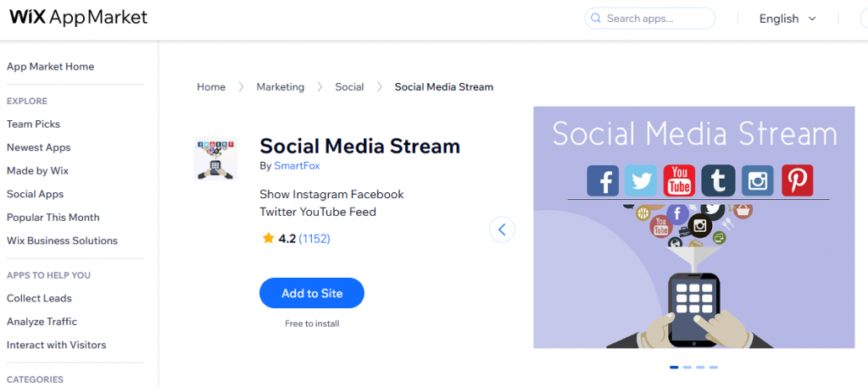Click the APPS TO HELP YOU heading

coord(48,275)
